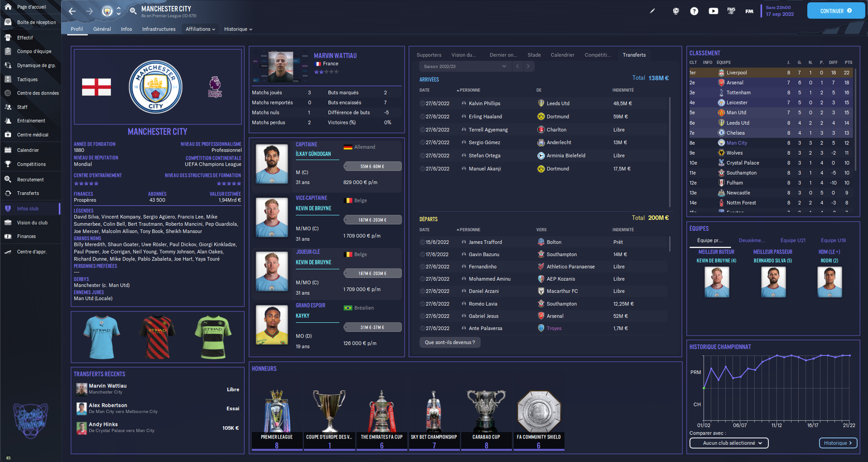868x462 pixels.
Task: Open Tactiques from the sidebar
Action: (x=27, y=79)
